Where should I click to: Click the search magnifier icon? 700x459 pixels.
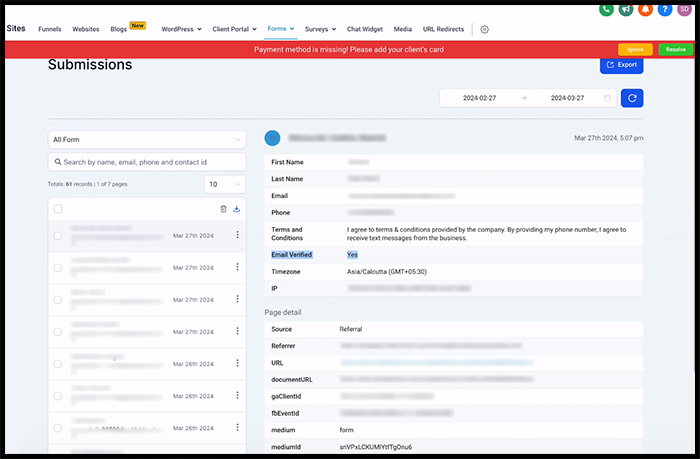(x=58, y=162)
